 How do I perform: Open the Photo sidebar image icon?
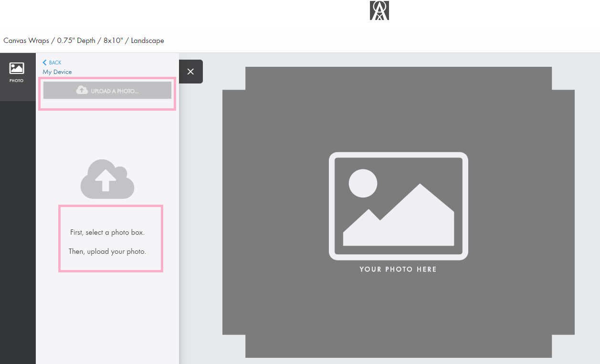coord(17,68)
